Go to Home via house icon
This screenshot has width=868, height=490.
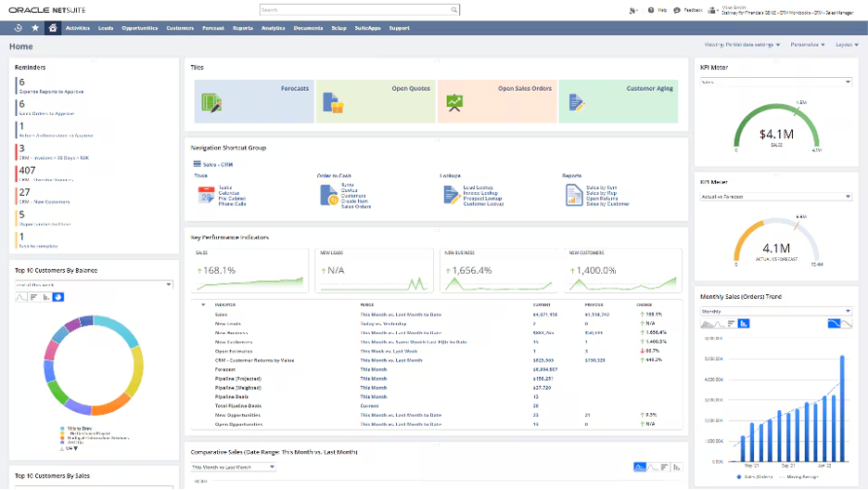click(53, 28)
